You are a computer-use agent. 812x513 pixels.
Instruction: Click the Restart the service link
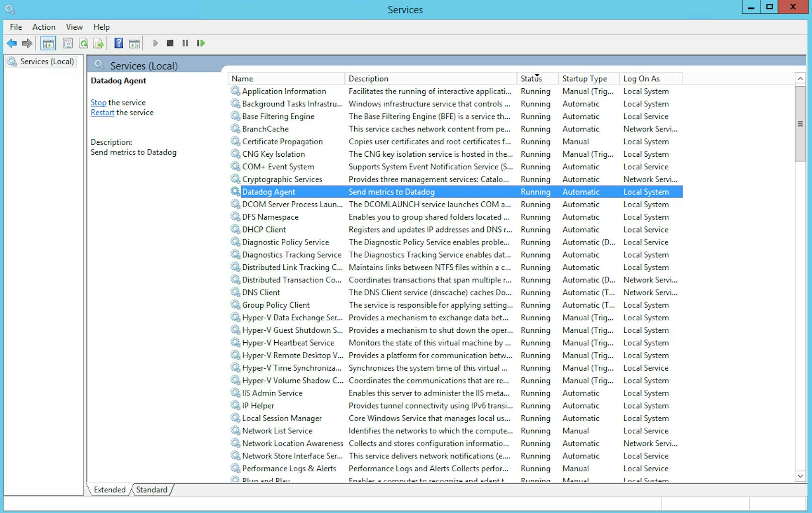pyautogui.click(x=102, y=112)
